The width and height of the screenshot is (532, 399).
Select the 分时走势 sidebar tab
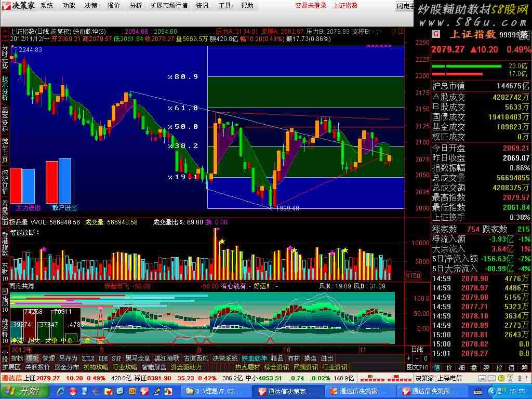(x=5, y=57)
